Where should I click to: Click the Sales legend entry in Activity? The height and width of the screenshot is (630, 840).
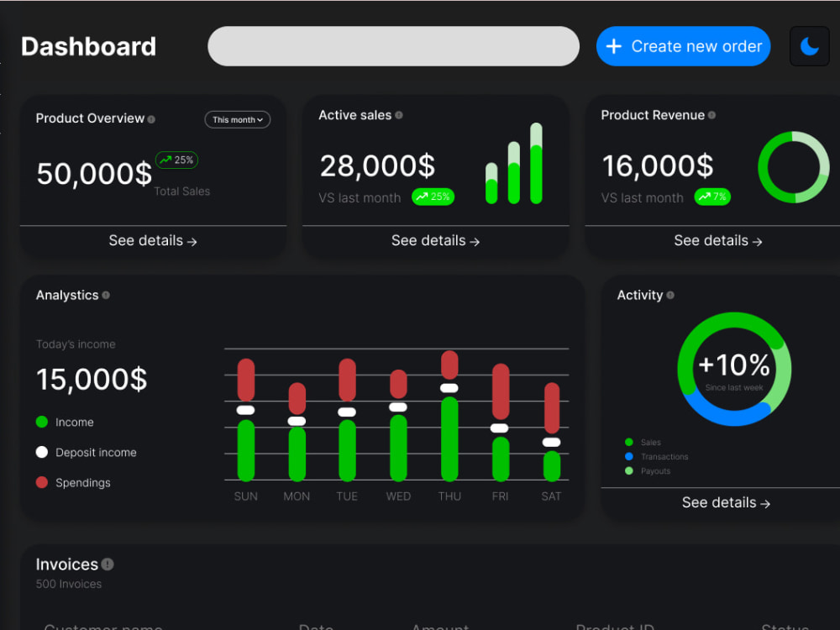[643, 443]
